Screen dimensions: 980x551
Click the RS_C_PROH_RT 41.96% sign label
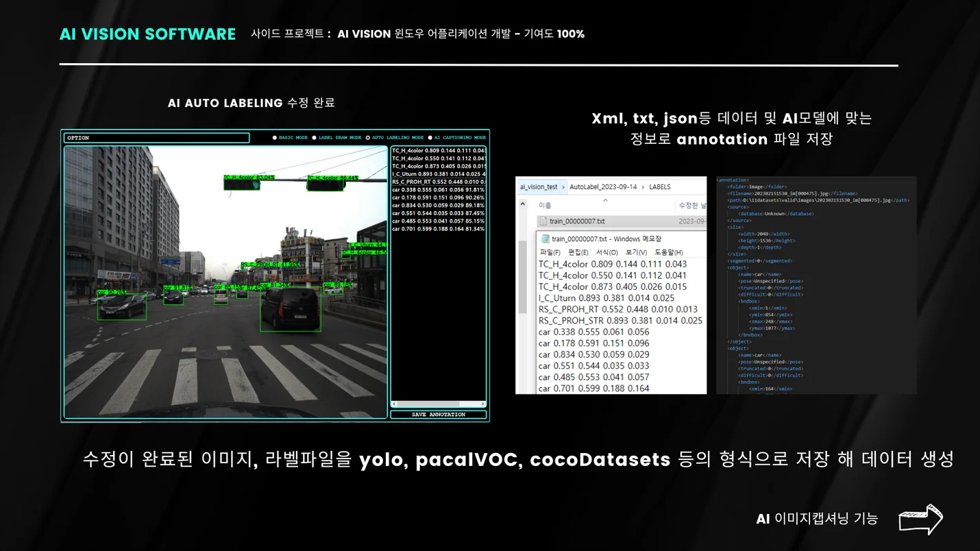coord(271,265)
